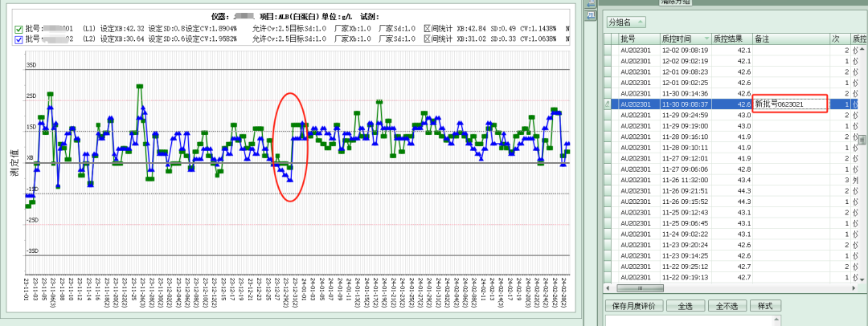Click the chart title mentioning ALB(白蛋白)
Screen dimensions: 868x326
click(295, 17)
